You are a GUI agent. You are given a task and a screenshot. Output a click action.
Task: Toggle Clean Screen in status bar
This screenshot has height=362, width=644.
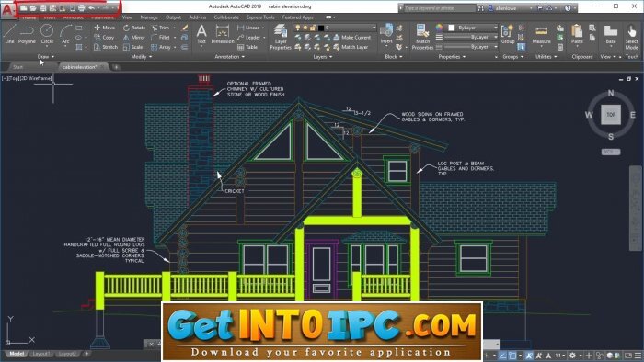(628, 356)
